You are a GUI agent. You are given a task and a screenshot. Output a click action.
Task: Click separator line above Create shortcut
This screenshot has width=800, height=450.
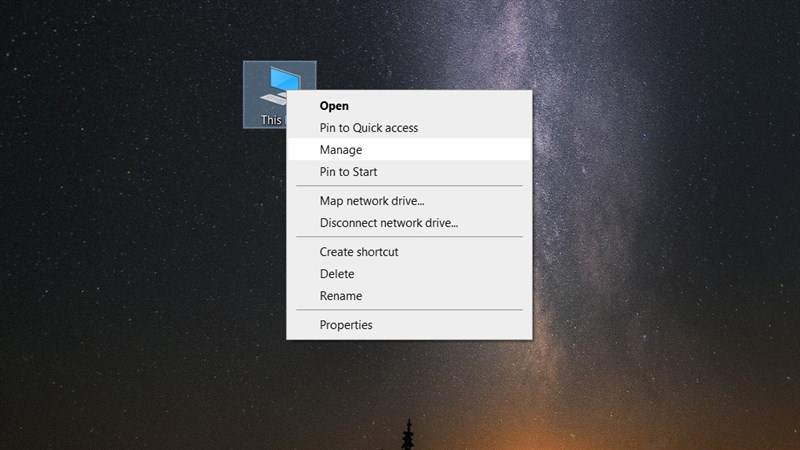point(409,237)
